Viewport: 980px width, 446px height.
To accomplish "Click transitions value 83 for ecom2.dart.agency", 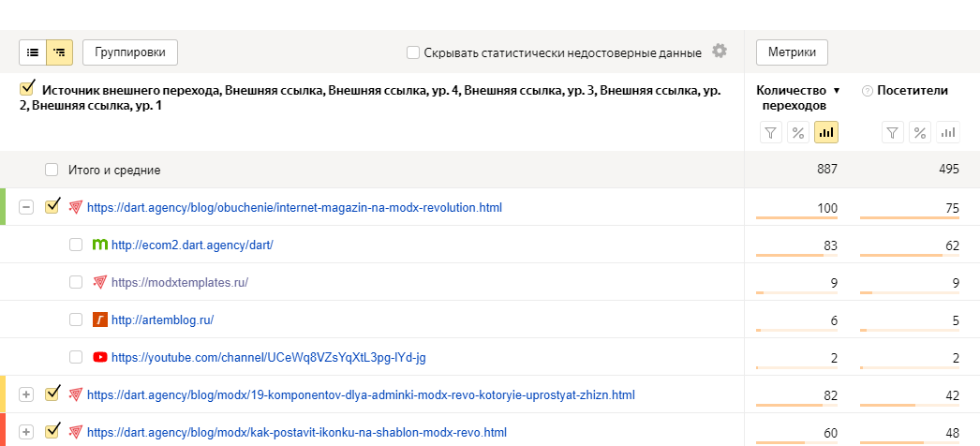I will coord(829,245).
